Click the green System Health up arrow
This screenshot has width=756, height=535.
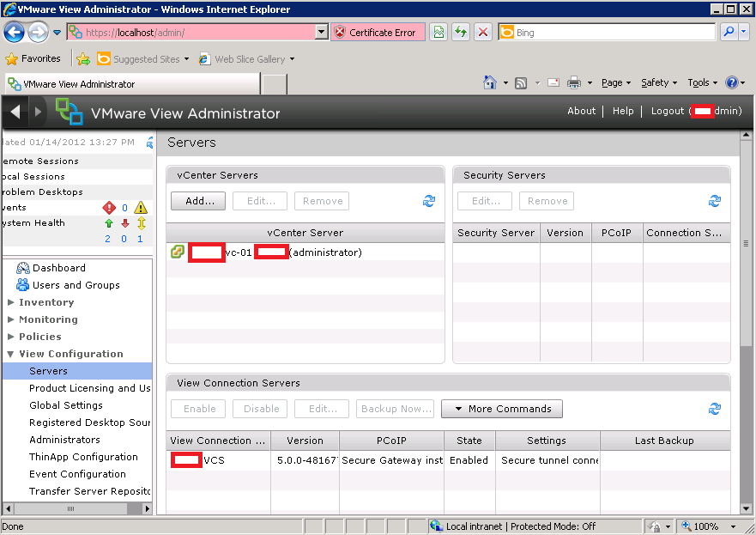(109, 223)
